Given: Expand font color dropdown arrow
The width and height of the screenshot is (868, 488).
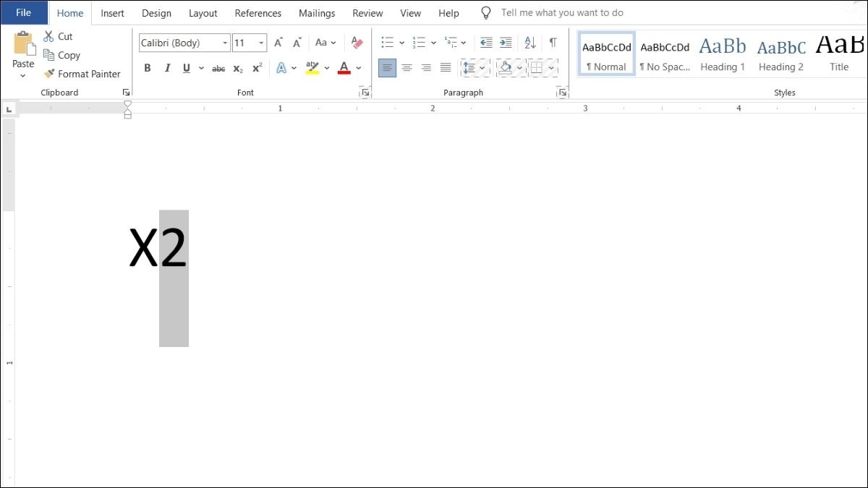Looking at the screenshot, I should click(359, 69).
